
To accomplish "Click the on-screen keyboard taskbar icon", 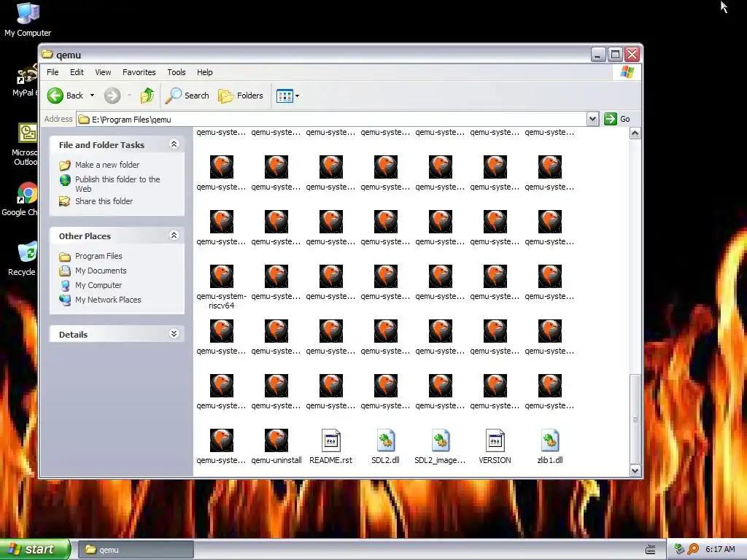I will (650, 550).
